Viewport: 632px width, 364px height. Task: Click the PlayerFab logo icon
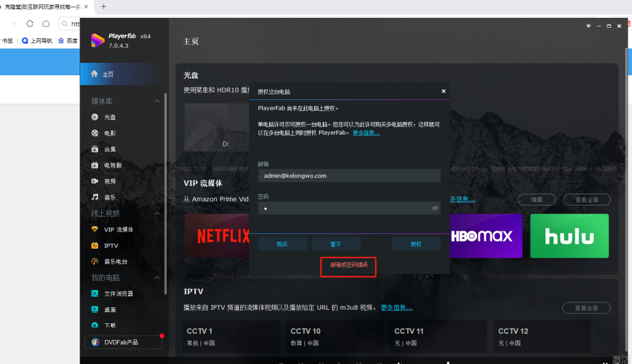(98, 40)
